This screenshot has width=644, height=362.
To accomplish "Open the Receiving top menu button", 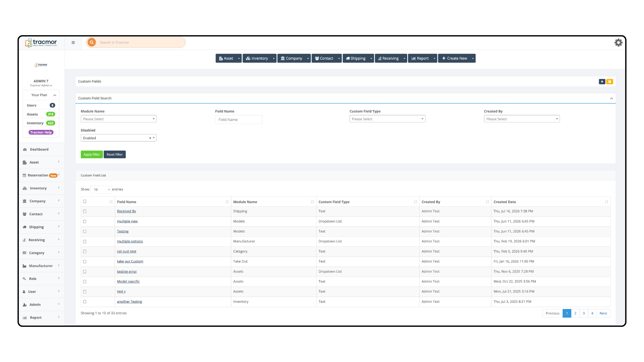I will coord(388,58).
